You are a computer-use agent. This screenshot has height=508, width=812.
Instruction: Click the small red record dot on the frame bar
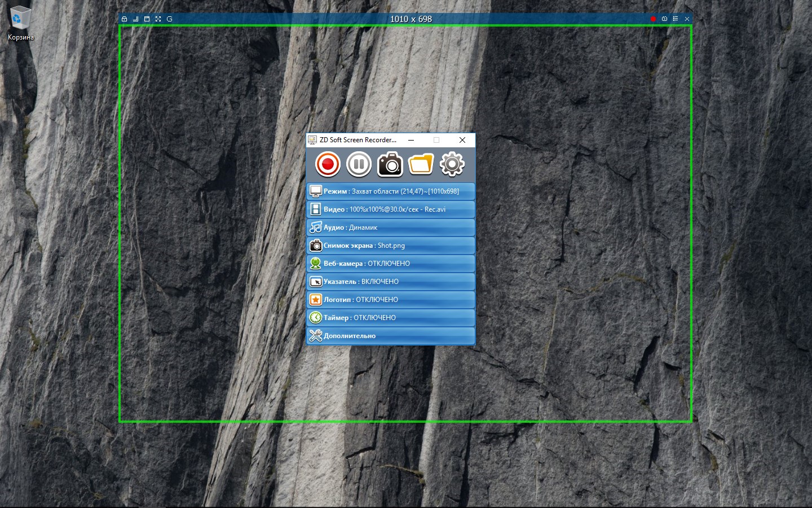tap(653, 19)
